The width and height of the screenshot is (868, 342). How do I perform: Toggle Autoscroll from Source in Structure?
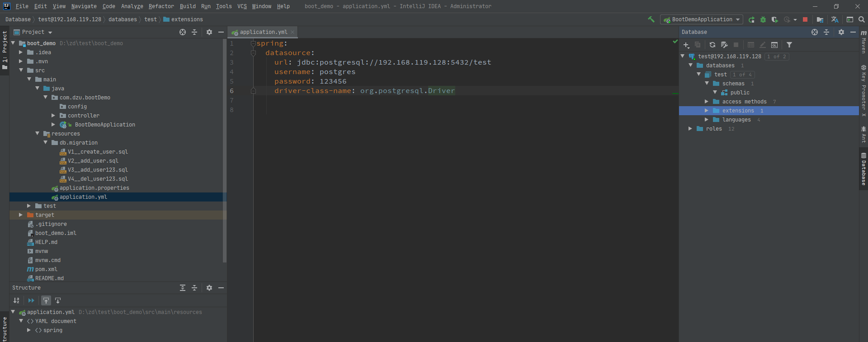click(x=58, y=300)
